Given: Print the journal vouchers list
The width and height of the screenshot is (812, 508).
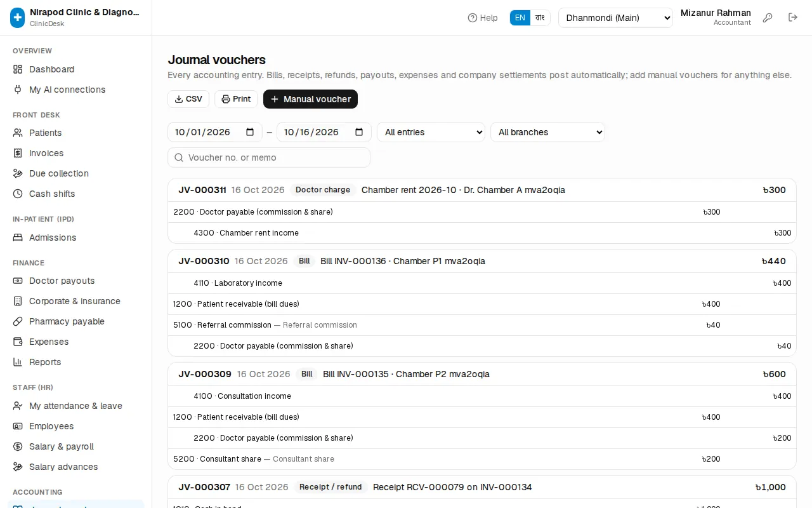Looking at the screenshot, I should tap(236, 99).
